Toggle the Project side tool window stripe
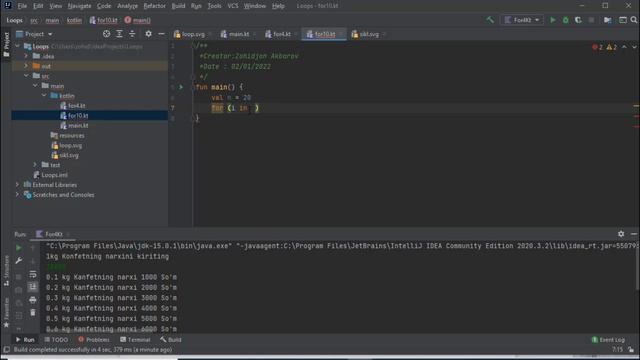 6,44
